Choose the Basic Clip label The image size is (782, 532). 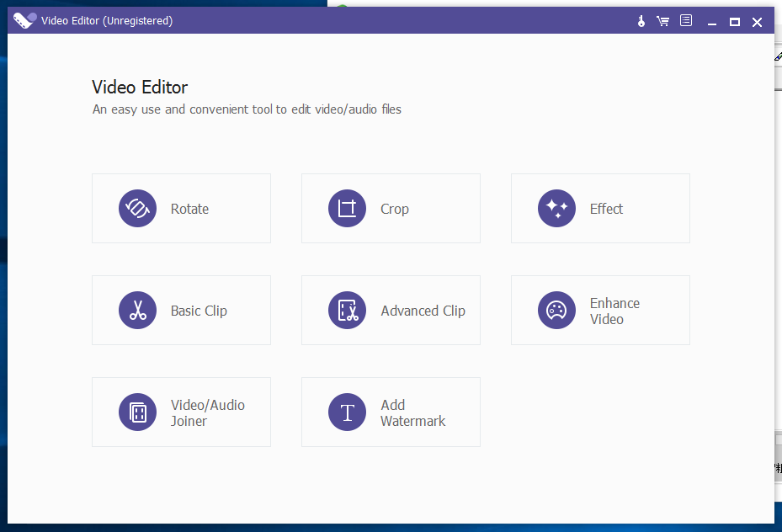click(199, 311)
